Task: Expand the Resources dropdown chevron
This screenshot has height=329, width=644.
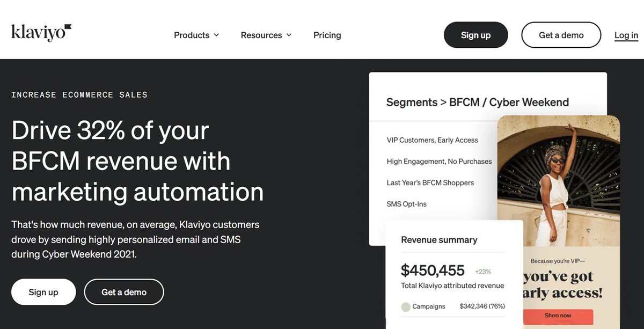Action: point(289,35)
